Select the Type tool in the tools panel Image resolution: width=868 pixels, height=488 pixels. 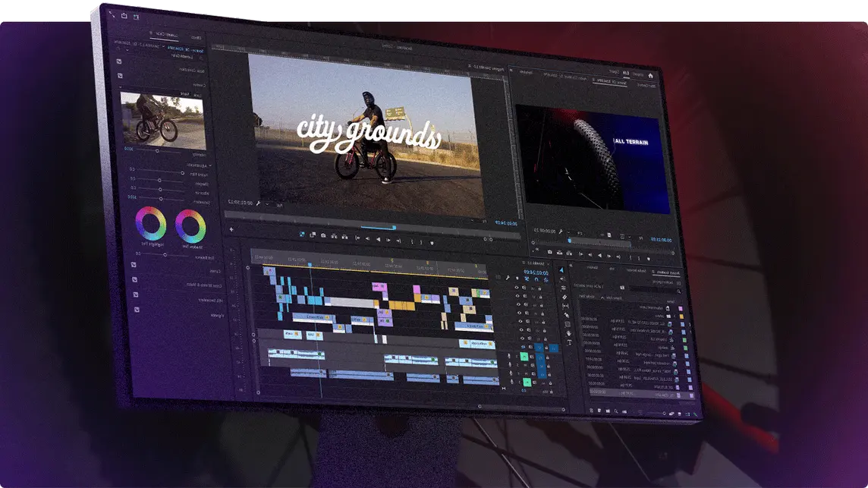(x=569, y=342)
